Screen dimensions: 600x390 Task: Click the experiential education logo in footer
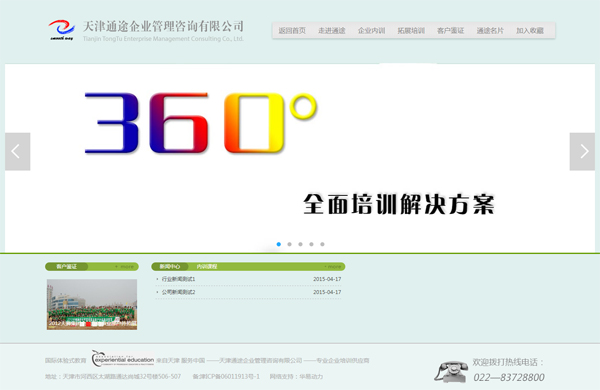(x=123, y=359)
